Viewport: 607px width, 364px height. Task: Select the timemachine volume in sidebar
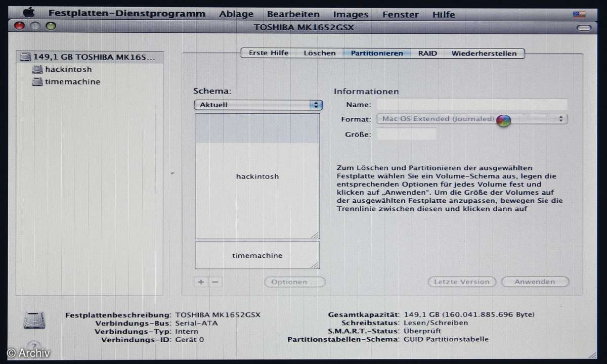[73, 81]
